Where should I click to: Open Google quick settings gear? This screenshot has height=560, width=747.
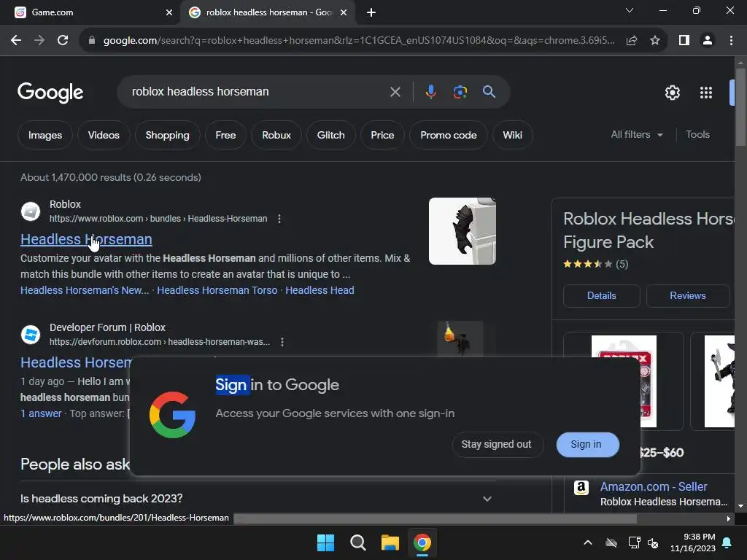[x=672, y=93]
